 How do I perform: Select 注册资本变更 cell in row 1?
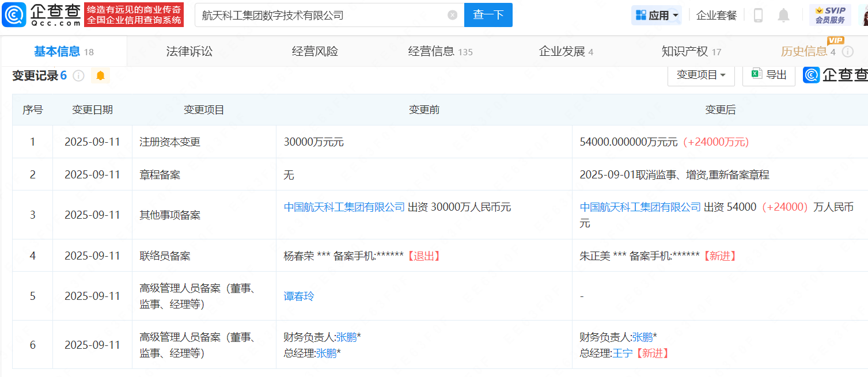coord(204,142)
